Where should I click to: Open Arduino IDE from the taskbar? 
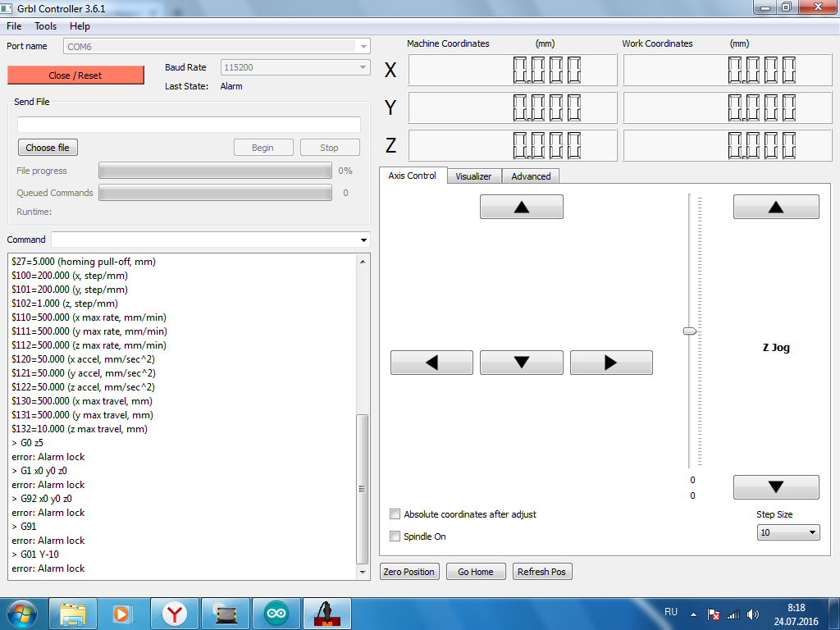click(x=276, y=614)
